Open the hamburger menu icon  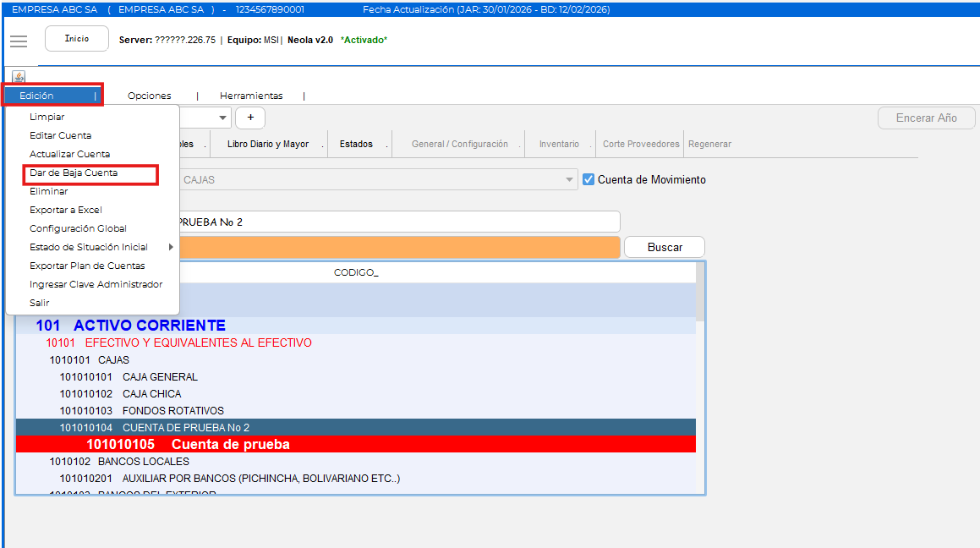(19, 41)
